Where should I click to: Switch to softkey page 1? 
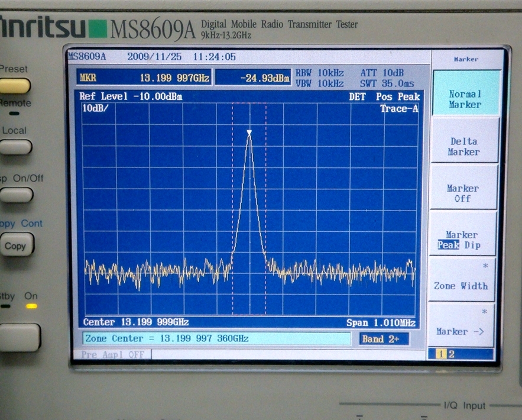(442, 354)
